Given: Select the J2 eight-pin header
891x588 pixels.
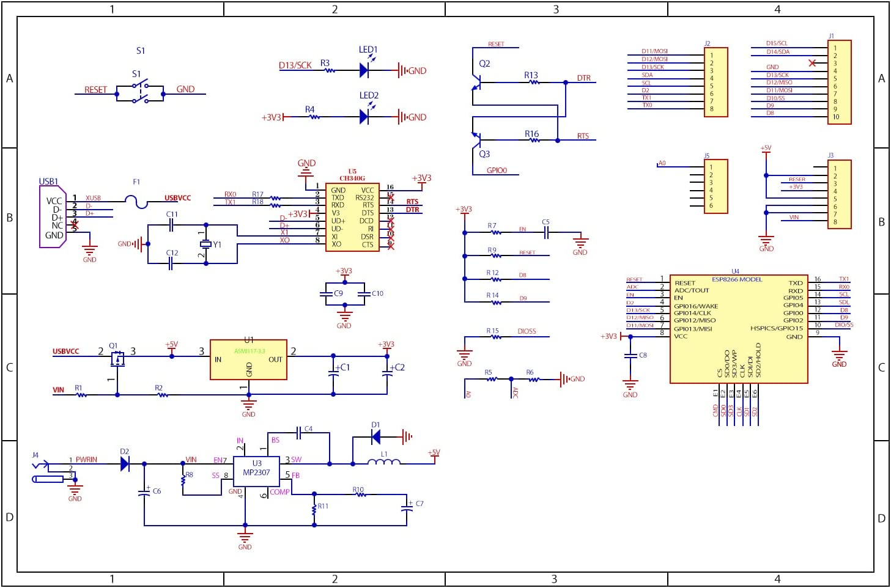Looking at the screenshot, I should click(x=715, y=83).
